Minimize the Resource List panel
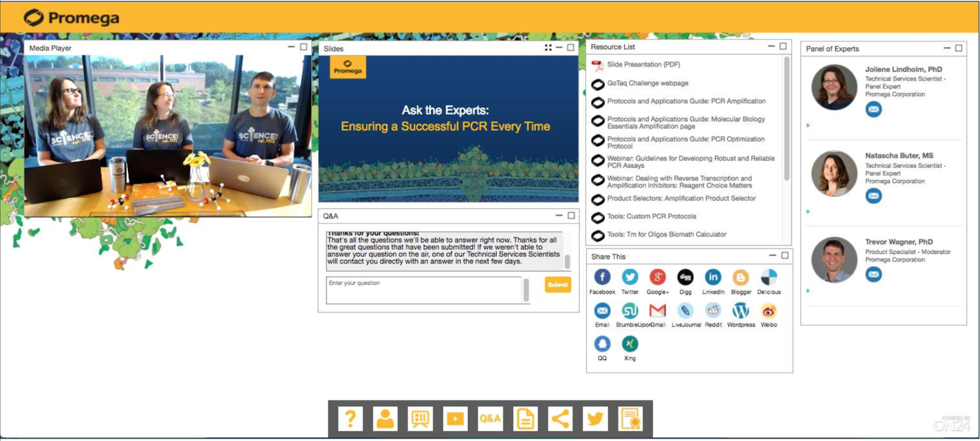The width and height of the screenshot is (980, 441). [771, 47]
